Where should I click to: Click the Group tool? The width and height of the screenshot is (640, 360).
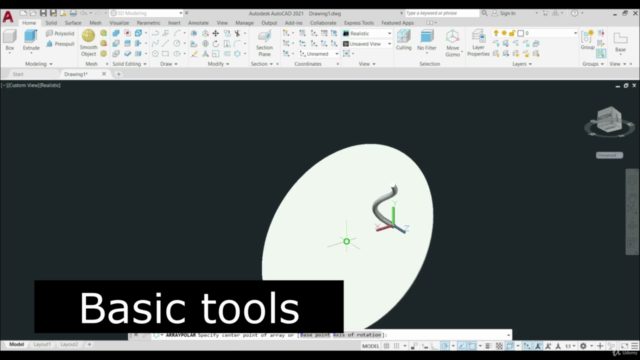pyautogui.click(x=587, y=40)
